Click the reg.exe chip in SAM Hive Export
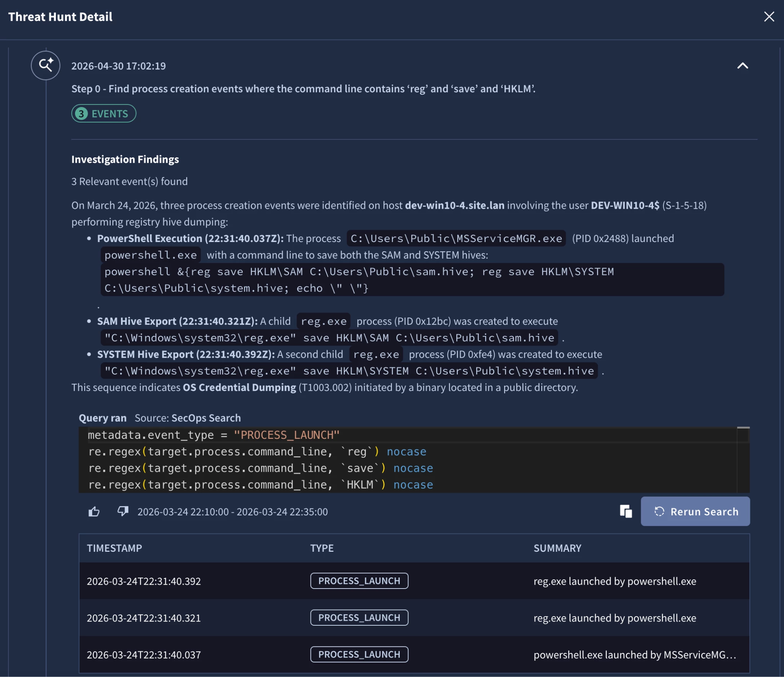 coord(323,321)
